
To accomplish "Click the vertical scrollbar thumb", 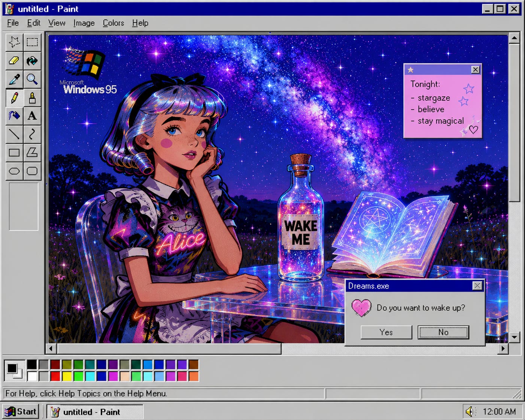I will click(515, 122).
